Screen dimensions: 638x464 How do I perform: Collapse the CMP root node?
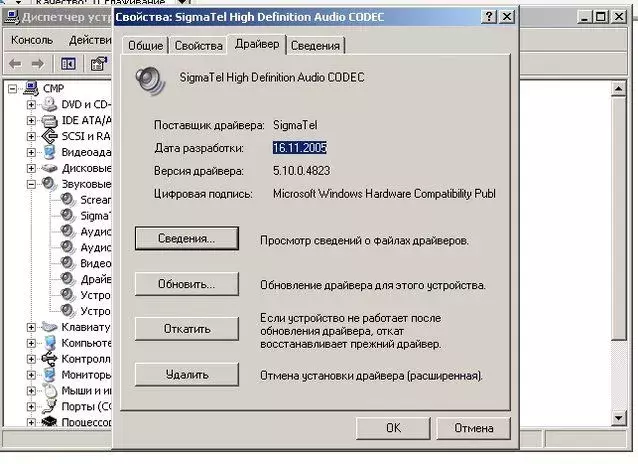(13, 88)
